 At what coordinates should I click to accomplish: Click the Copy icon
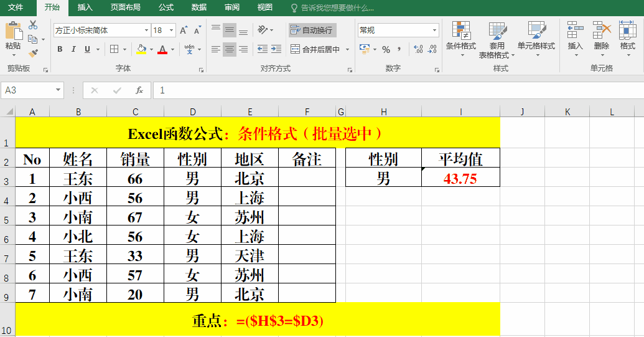click(33, 39)
